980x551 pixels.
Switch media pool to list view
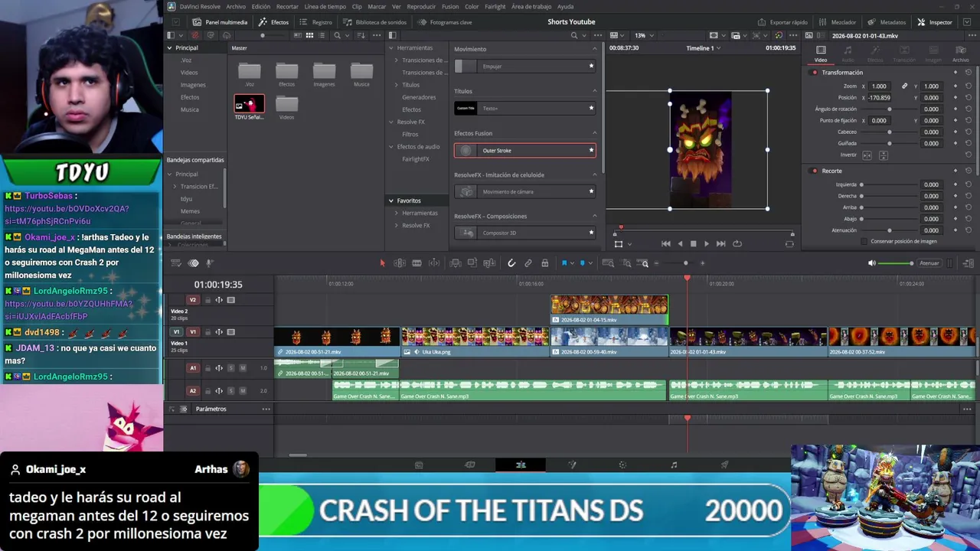point(322,35)
